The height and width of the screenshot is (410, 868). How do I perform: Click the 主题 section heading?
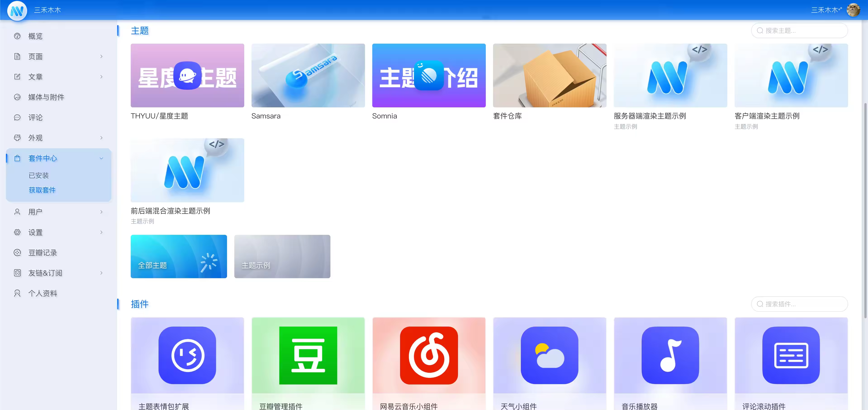click(x=140, y=31)
